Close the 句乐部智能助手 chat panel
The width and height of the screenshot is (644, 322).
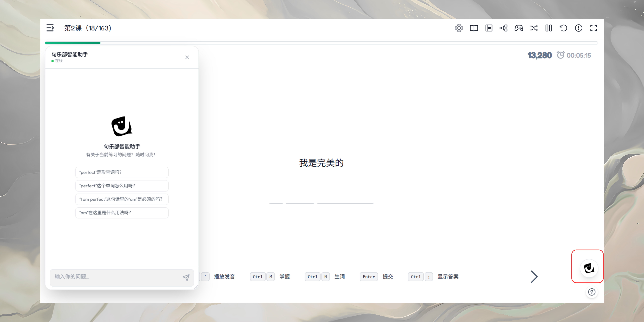187,58
